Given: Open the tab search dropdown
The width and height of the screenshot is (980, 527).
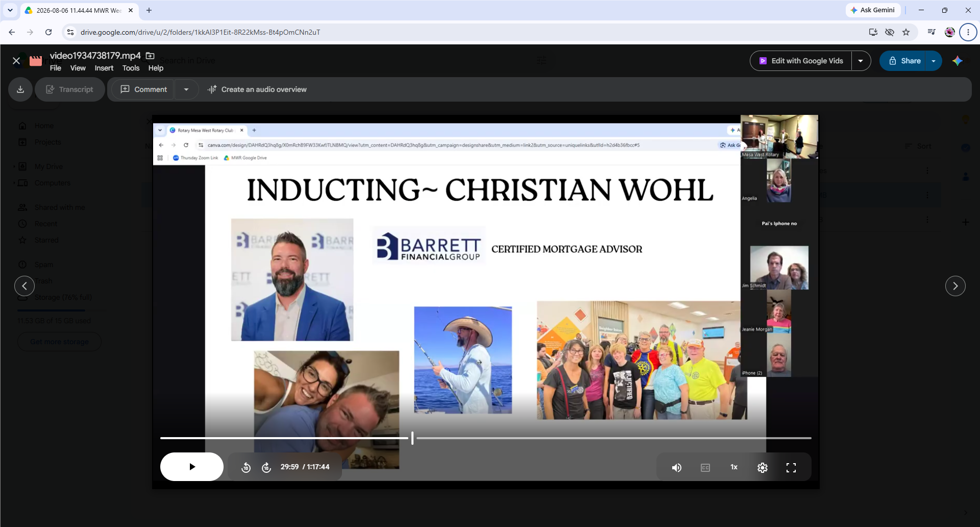Looking at the screenshot, I should pos(10,10).
